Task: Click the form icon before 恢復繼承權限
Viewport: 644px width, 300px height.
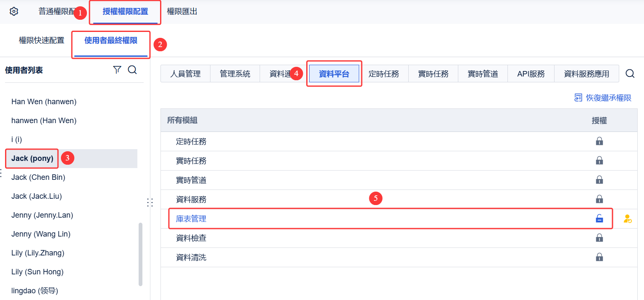Action: (578, 97)
